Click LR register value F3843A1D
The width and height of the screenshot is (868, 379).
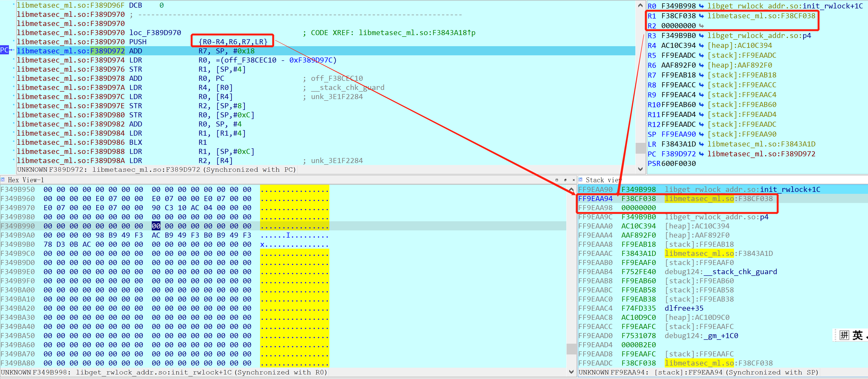point(678,144)
